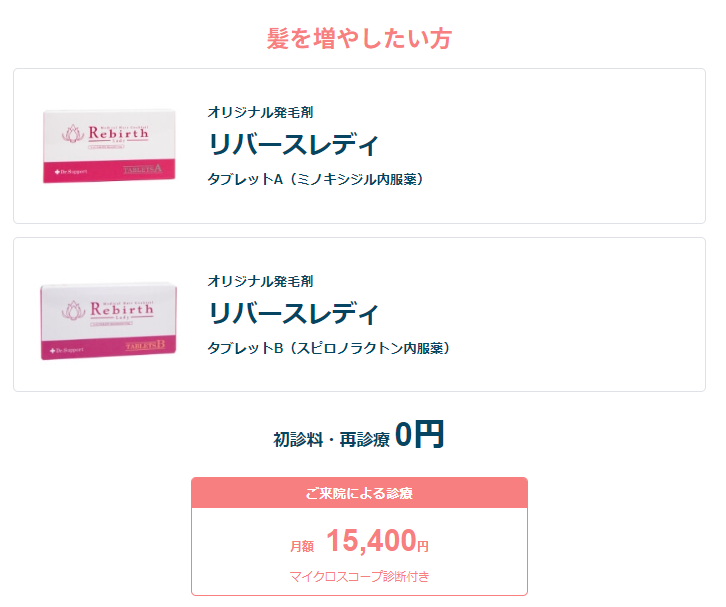Click the lotus logo on Tablets B box
Screen dimensions: 726x607
click(x=74, y=310)
